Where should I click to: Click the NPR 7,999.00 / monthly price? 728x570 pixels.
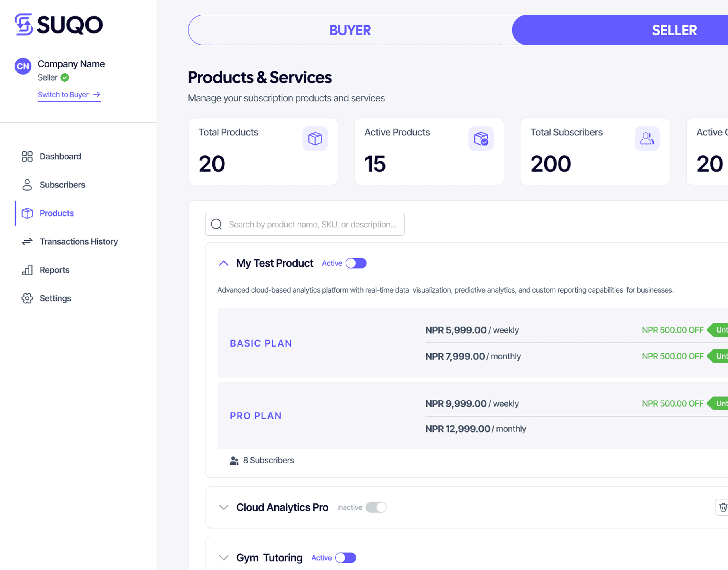click(473, 356)
